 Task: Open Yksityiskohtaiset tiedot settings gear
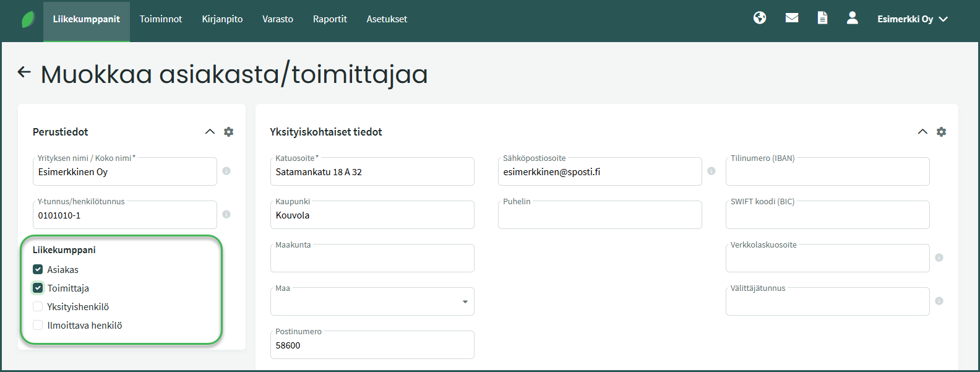point(941,132)
